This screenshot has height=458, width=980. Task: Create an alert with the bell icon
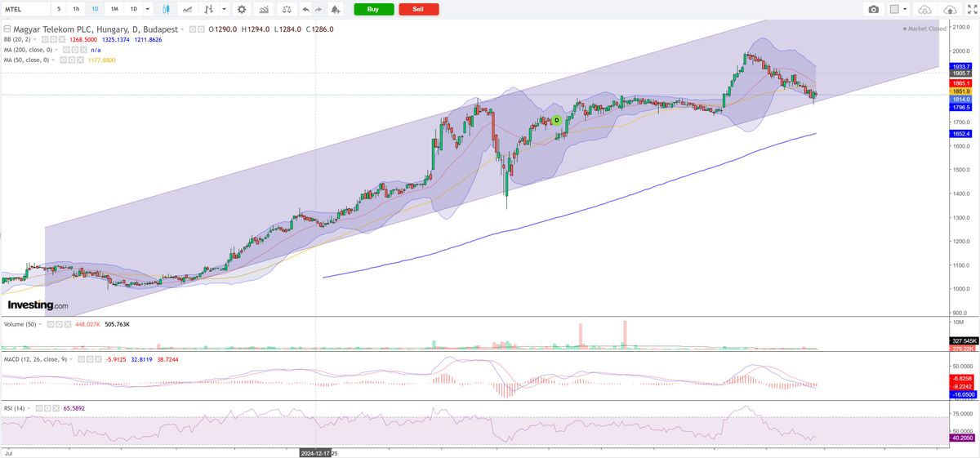336,9
